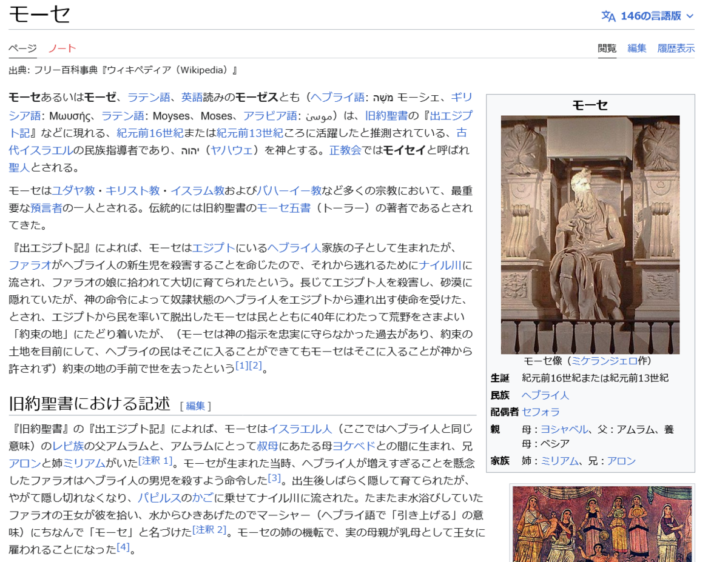Screen dimensions: 728x562
Task: Open the パピルス link
Action: pyautogui.click(x=160, y=498)
